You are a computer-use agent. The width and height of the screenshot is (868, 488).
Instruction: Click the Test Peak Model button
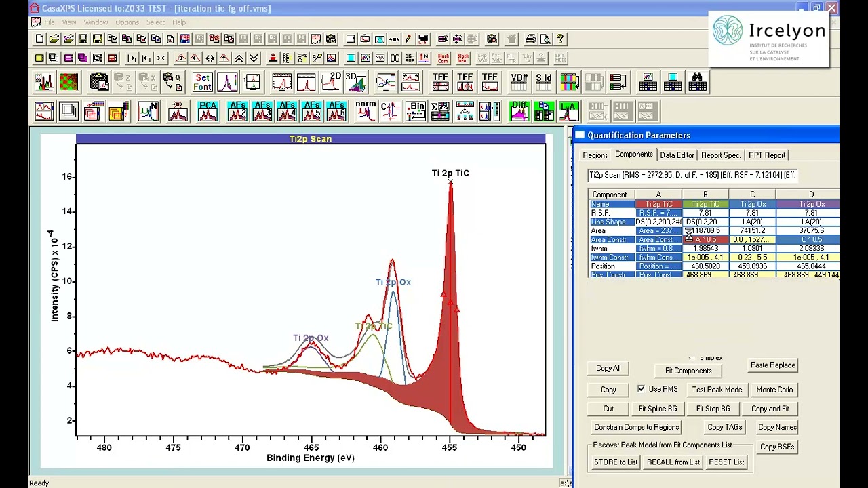pyautogui.click(x=717, y=390)
